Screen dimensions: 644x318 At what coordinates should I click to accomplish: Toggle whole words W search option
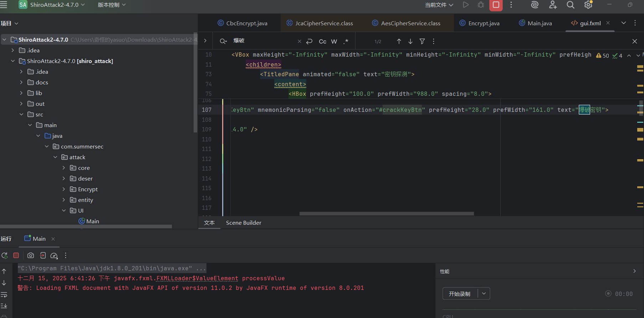pos(334,41)
